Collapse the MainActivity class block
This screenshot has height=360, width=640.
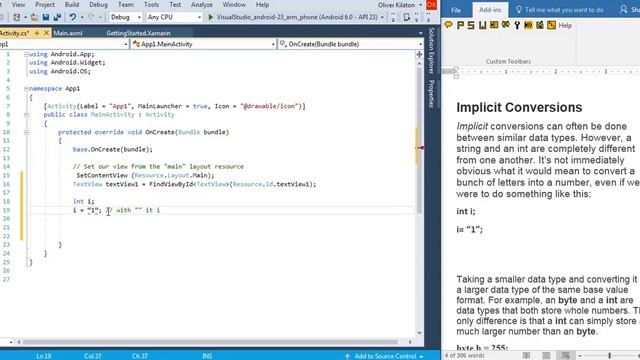26,115
